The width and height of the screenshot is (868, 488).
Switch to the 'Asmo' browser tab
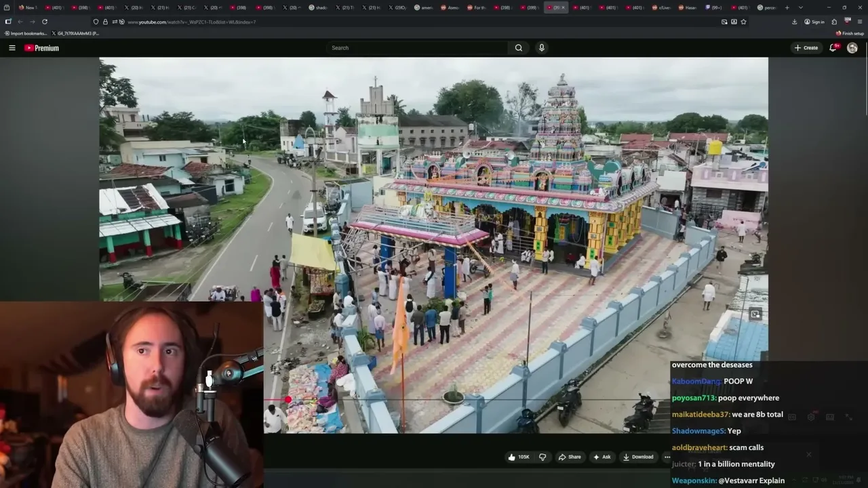(x=450, y=7)
